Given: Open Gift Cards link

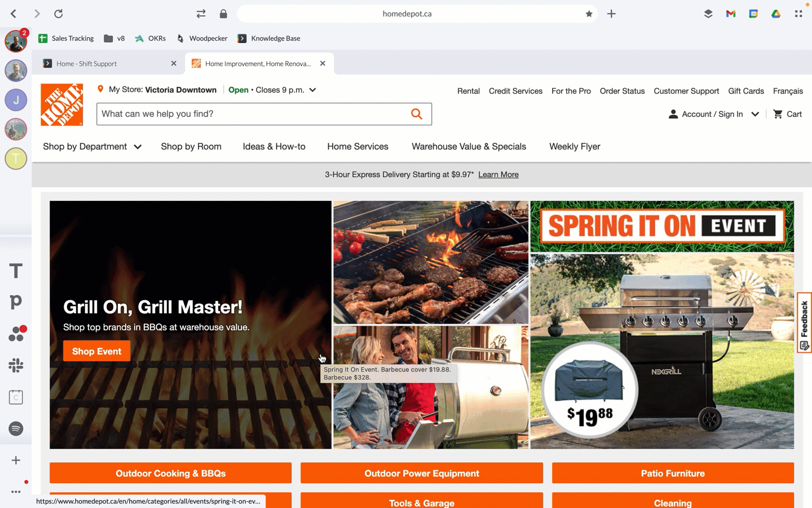Looking at the screenshot, I should tap(746, 91).
